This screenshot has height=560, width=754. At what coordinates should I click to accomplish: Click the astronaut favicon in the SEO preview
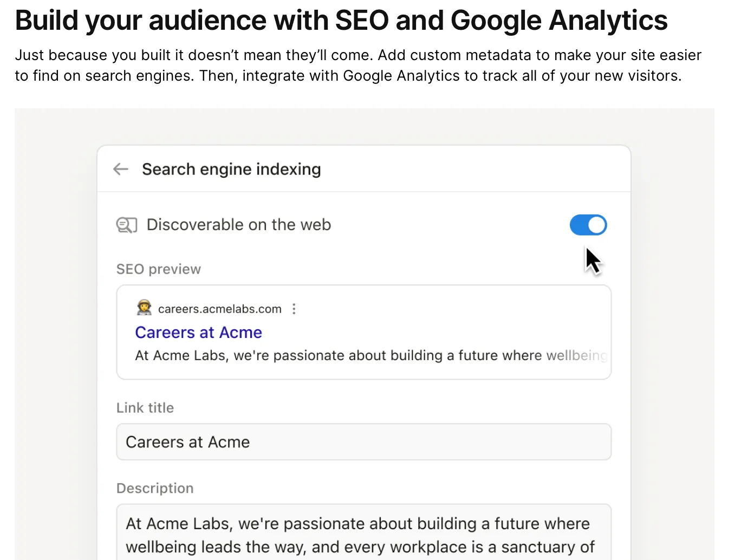(144, 308)
